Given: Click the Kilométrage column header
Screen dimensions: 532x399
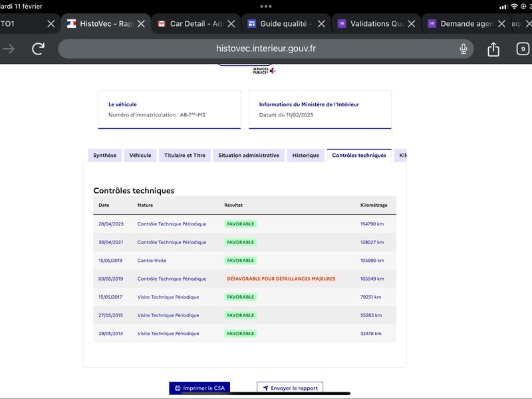Looking at the screenshot, I should [x=374, y=205].
